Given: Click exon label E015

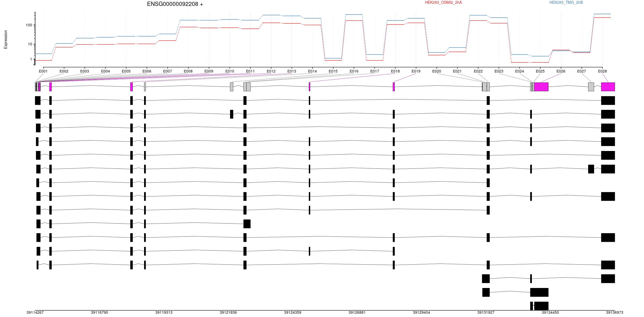Looking at the screenshot, I should [333, 71].
